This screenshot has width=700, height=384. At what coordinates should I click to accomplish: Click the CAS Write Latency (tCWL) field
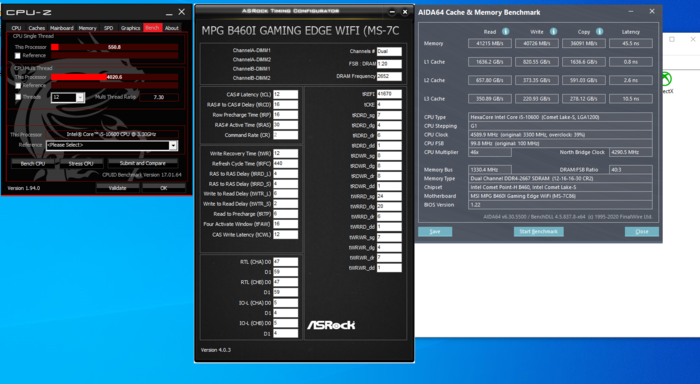(x=285, y=234)
